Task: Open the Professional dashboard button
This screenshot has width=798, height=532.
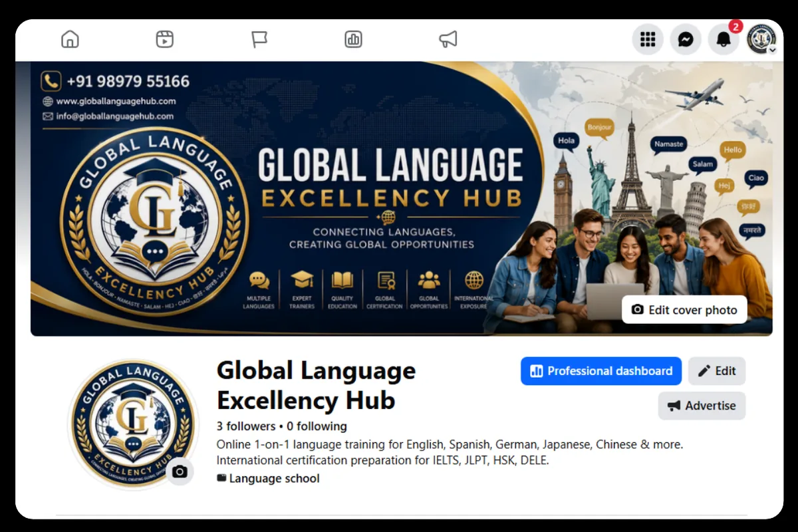Action: (x=601, y=371)
